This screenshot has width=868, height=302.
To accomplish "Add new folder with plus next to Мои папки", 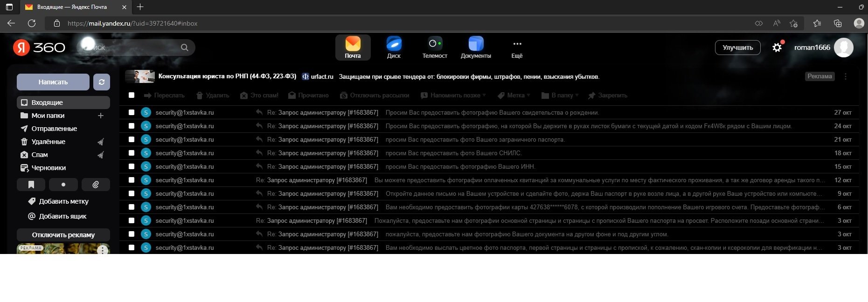I will click(100, 116).
